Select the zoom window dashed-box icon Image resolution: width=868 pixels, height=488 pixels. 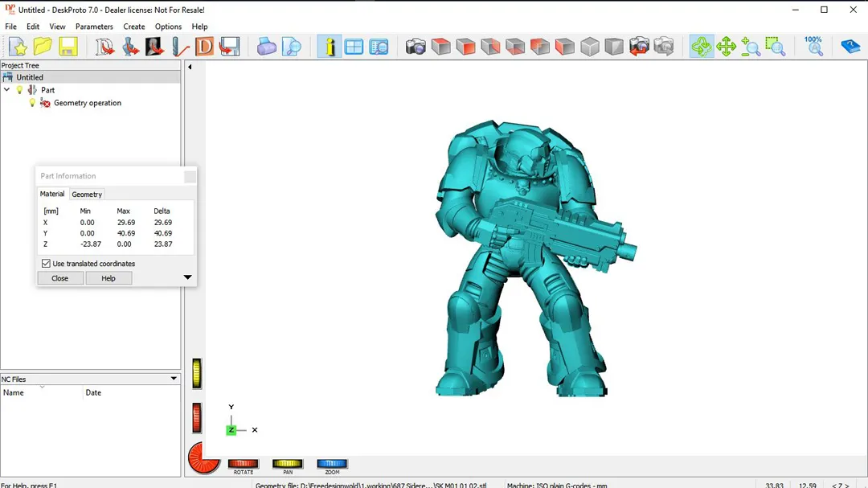(776, 47)
